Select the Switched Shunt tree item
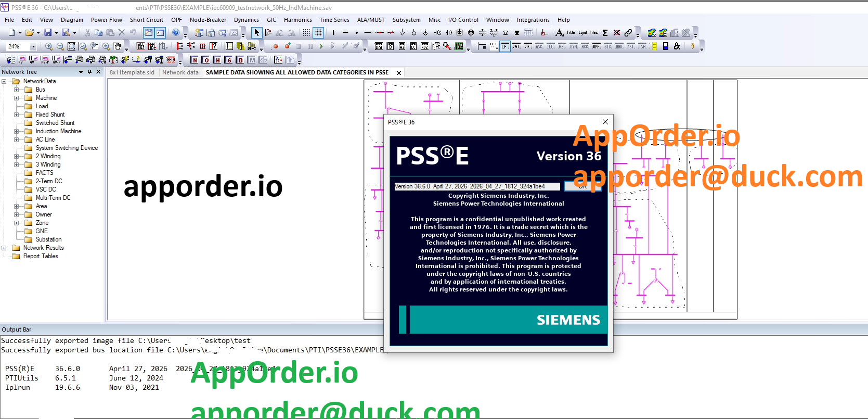The width and height of the screenshot is (868, 419). (55, 123)
